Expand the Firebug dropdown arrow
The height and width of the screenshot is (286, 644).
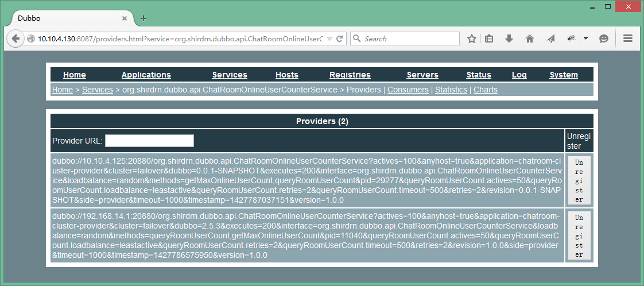pyautogui.click(x=585, y=38)
